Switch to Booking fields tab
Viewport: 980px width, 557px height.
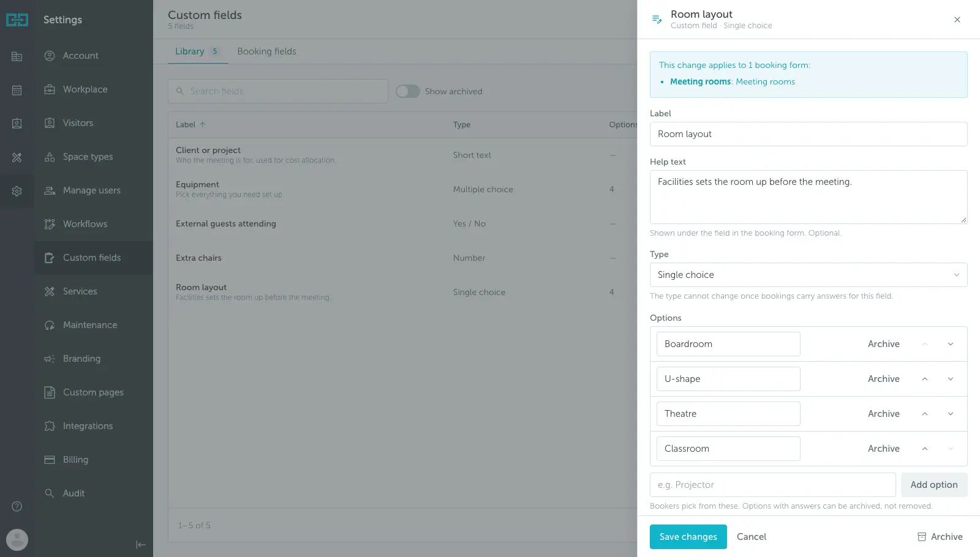click(x=266, y=51)
